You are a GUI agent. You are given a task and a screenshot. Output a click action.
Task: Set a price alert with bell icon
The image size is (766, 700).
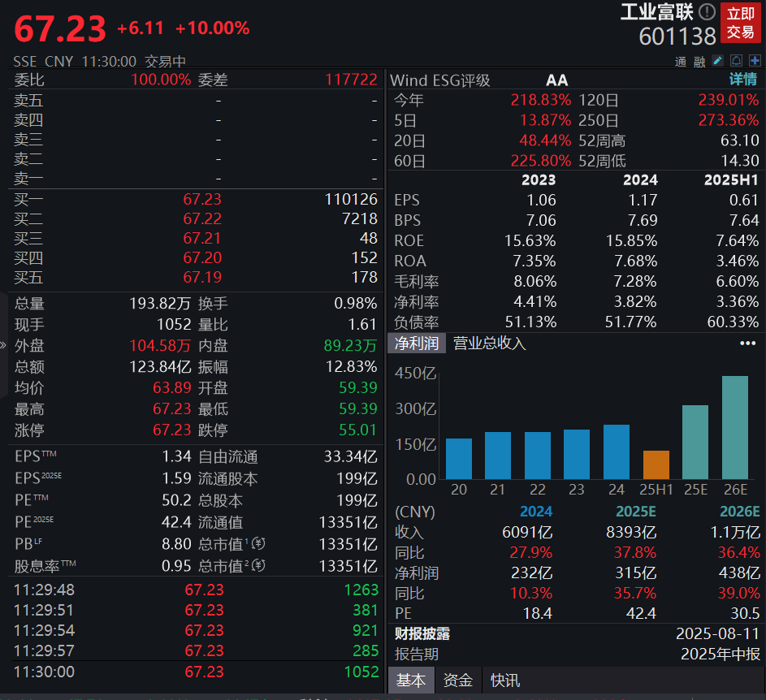pos(736,61)
